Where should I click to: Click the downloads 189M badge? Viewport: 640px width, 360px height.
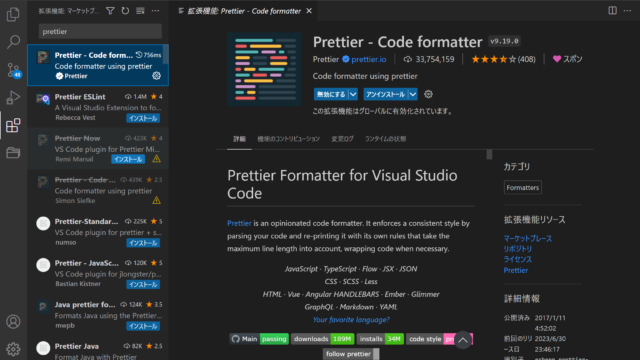[322, 339]
